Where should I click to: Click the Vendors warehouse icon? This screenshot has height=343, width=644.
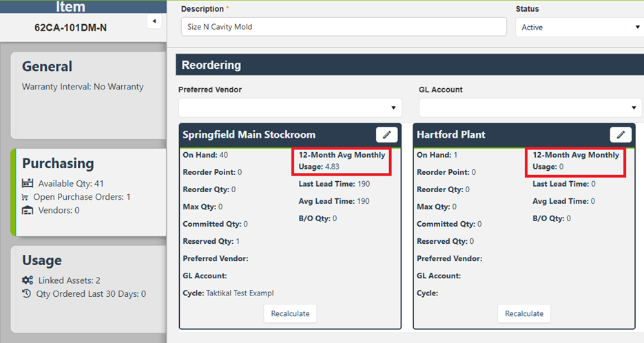click(x=28, y=210)
